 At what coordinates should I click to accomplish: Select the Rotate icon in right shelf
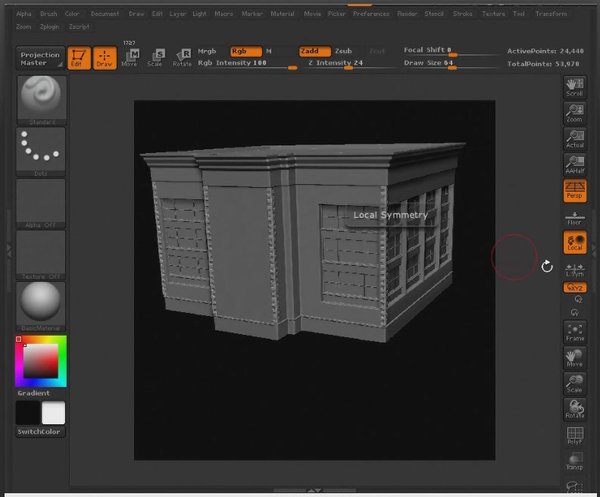click(x=575, y=409)
